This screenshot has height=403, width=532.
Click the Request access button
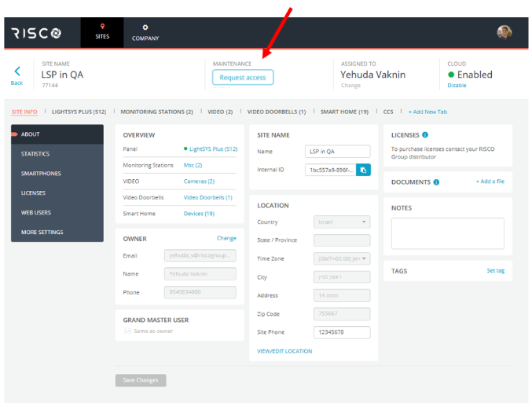point(243,77)
